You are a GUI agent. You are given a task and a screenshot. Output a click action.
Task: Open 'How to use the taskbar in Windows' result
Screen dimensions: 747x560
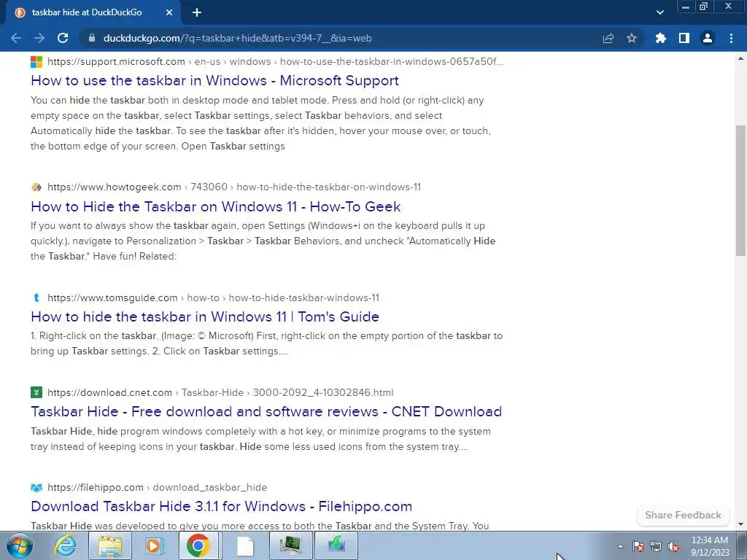coord(215,80)
